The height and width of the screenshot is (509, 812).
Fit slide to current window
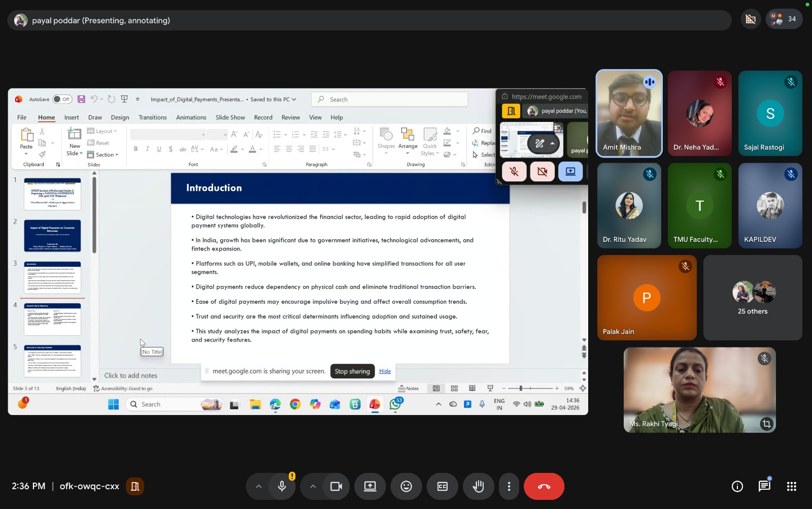click(583, 389)
